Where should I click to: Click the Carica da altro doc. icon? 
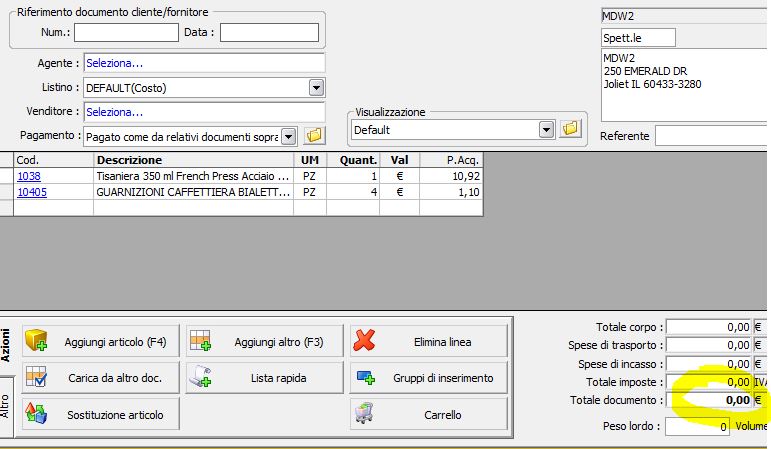(x=36, y=377)
